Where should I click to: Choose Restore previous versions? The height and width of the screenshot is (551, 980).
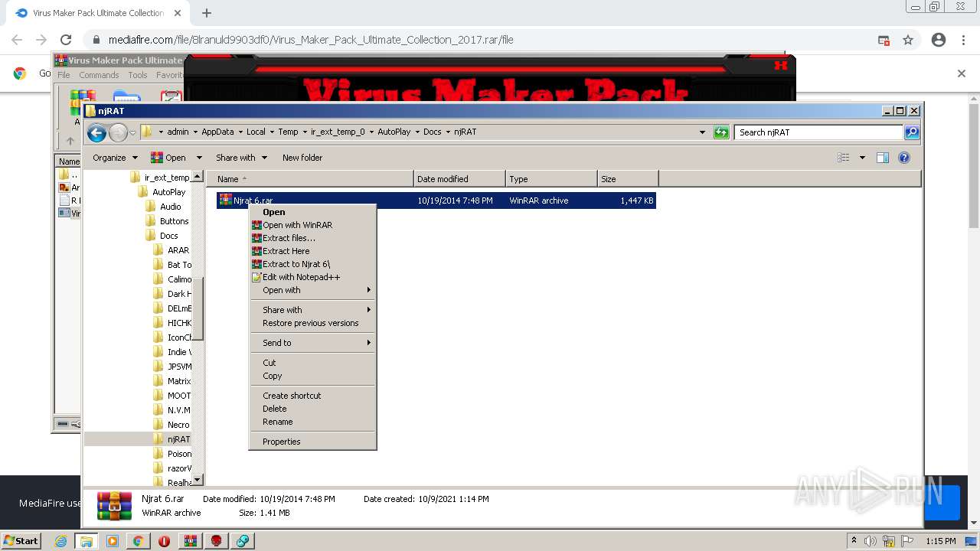coord(313,323)
